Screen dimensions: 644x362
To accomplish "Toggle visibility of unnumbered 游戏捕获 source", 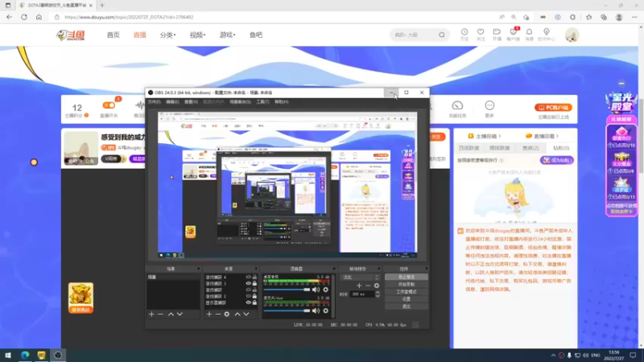I will tap(248, 290).
